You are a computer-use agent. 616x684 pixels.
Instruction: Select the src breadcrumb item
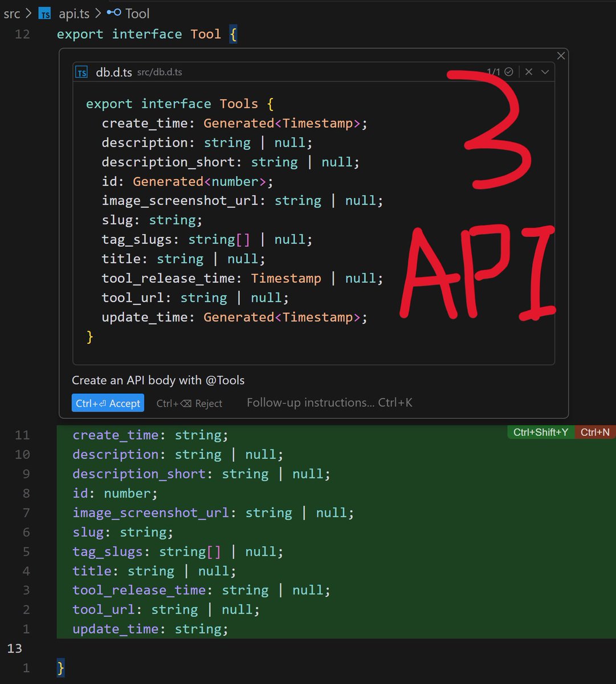(11, 13)
